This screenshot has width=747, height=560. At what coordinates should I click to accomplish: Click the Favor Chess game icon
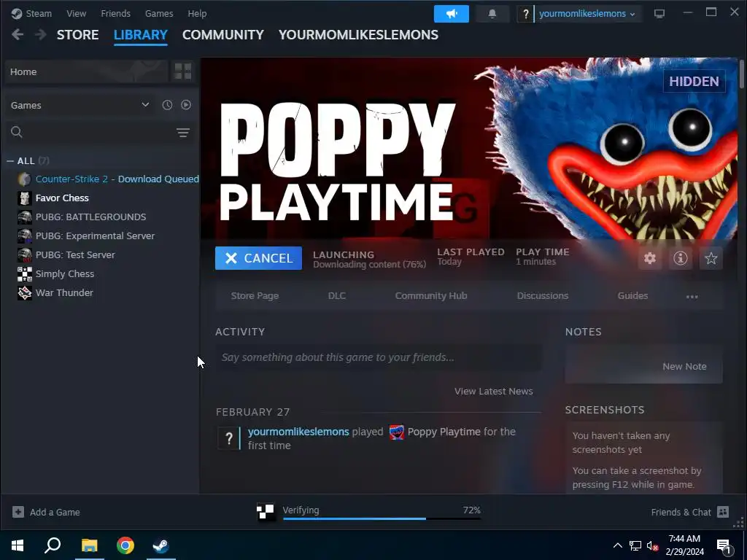tap(24, 198)
